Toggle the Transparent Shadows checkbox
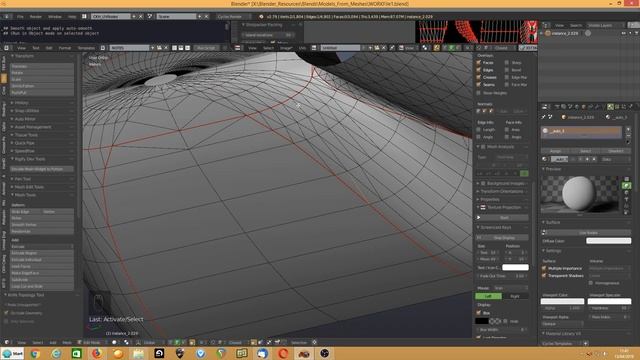Viewport: 640px width, 360px height. pos(544,276)
